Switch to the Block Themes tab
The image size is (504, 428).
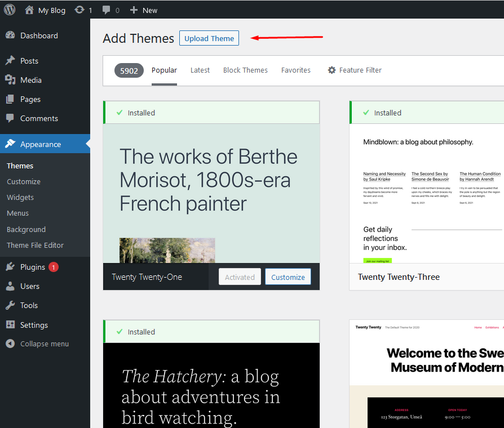tap(245, 70)
